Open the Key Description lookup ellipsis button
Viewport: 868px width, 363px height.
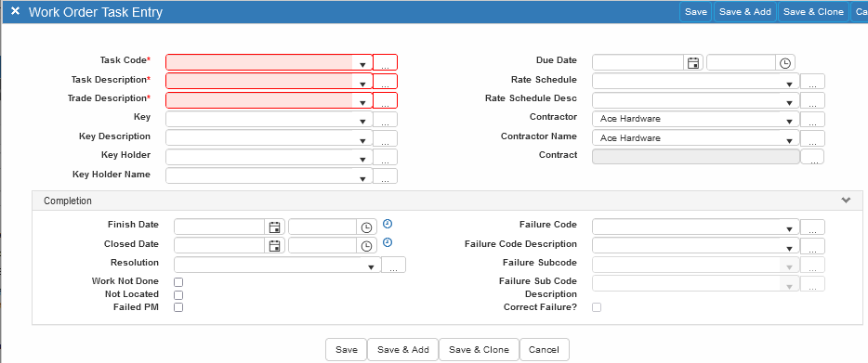coord(386,137)
